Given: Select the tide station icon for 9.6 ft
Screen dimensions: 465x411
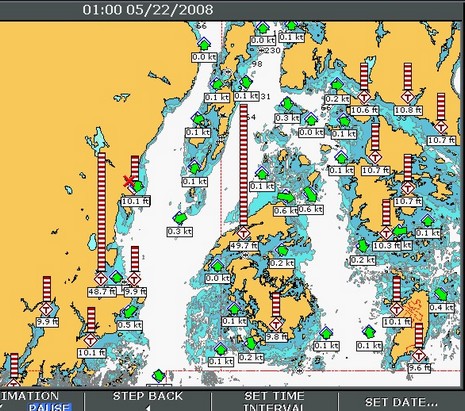Looking at the screenshot, I should click(x=419, y=355).
